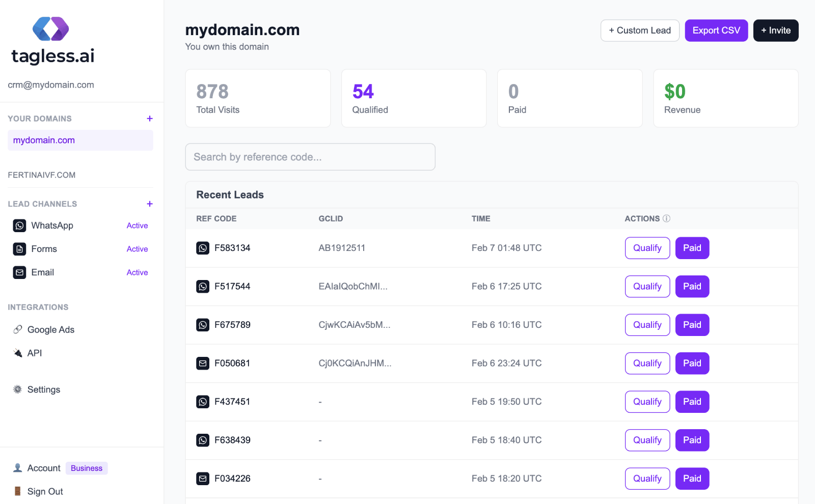The height and width of the screenshot is (504, 815).
Task: Click the WhatsApp icon on lead F583134
Action: pos(203,248)
